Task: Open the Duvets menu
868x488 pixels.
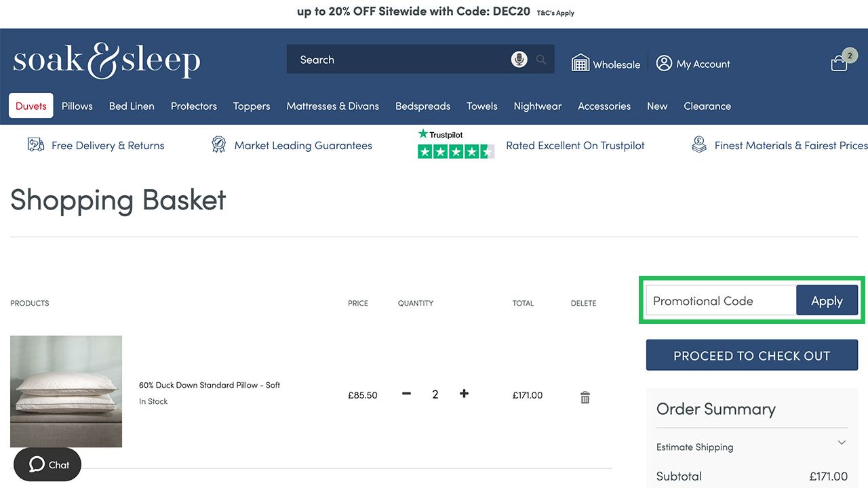Action: tap(31, 106)
